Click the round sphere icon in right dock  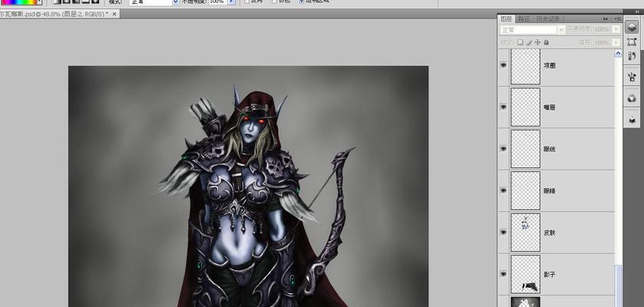coord(632,98)
